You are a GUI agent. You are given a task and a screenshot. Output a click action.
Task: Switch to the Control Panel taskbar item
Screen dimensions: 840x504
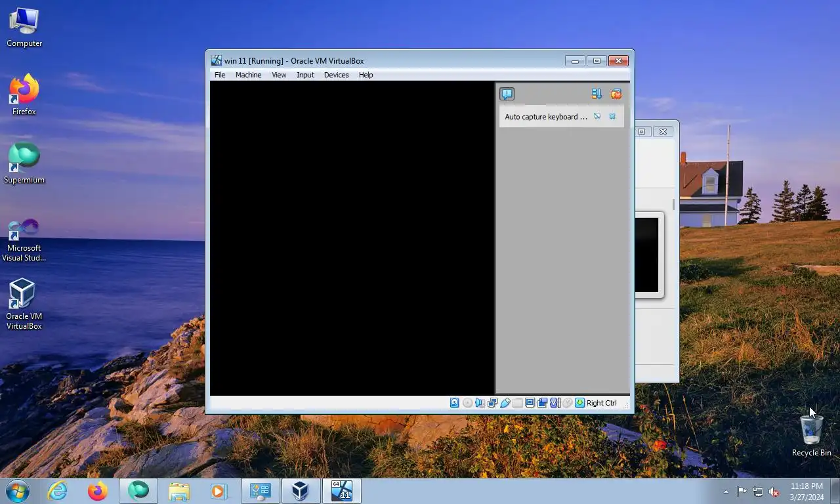tap(261, 491)
